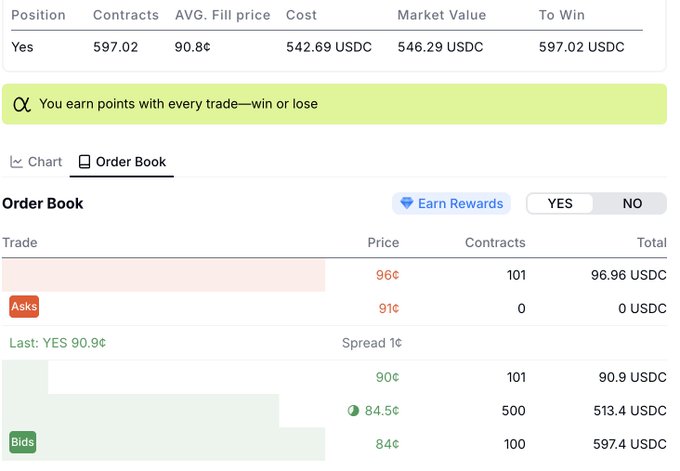Screen dimensions: 680x471
Task: Select the 96¢ ask price
Action: (387, 275)
